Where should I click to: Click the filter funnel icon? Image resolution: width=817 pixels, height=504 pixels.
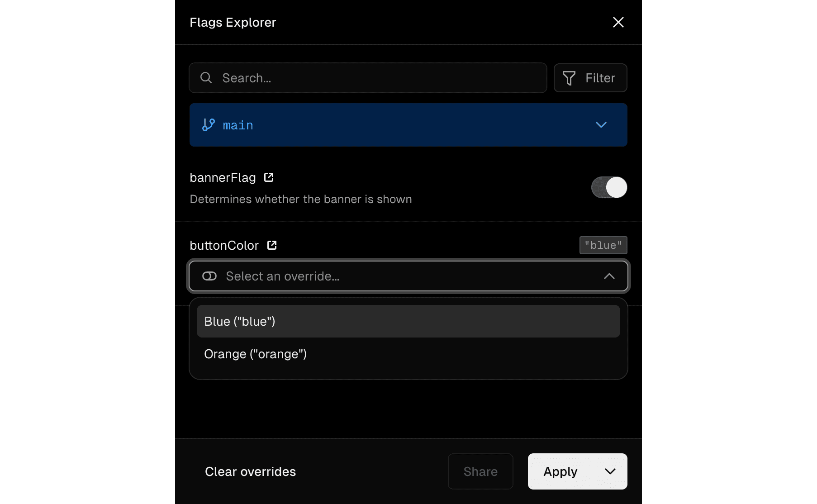569,78
